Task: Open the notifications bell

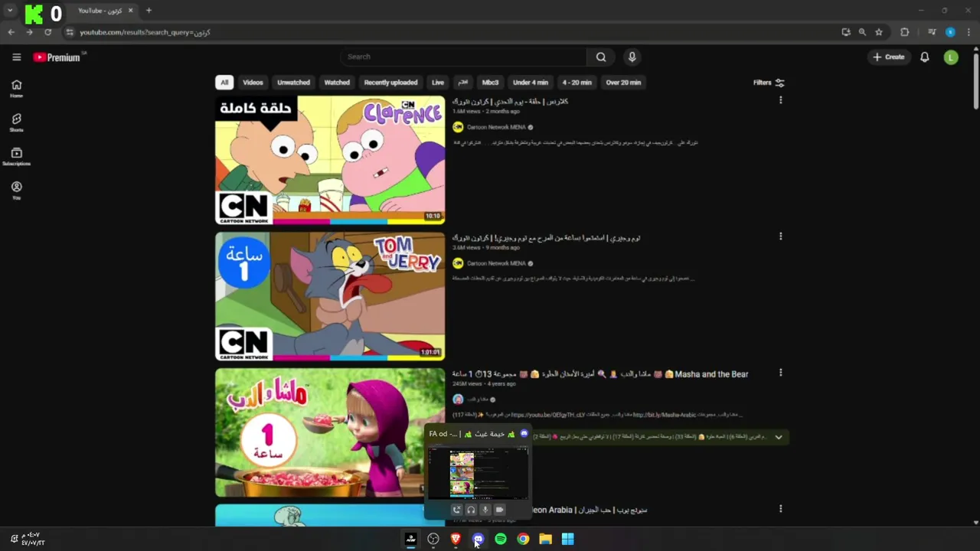Action: pos(924,57)
